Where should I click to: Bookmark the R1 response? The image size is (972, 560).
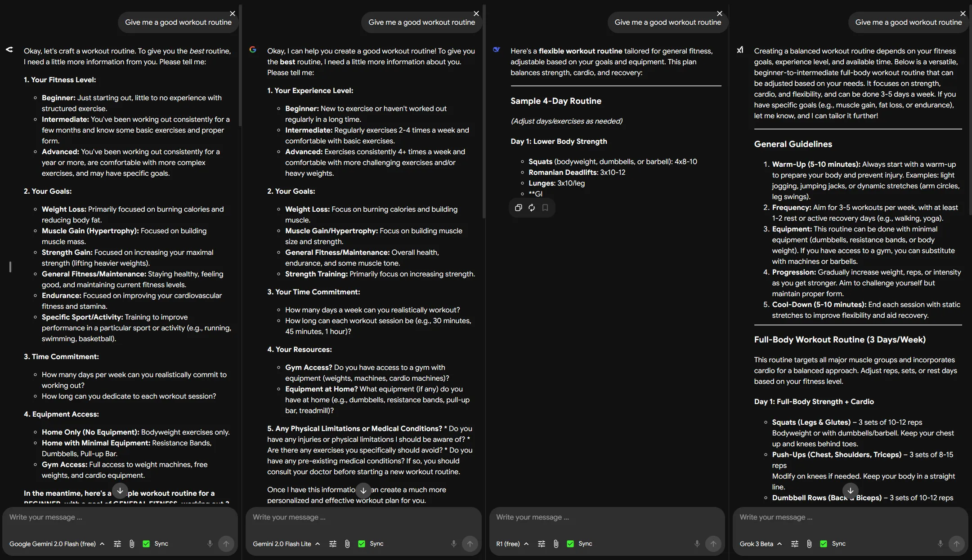[x=545, y=208]
